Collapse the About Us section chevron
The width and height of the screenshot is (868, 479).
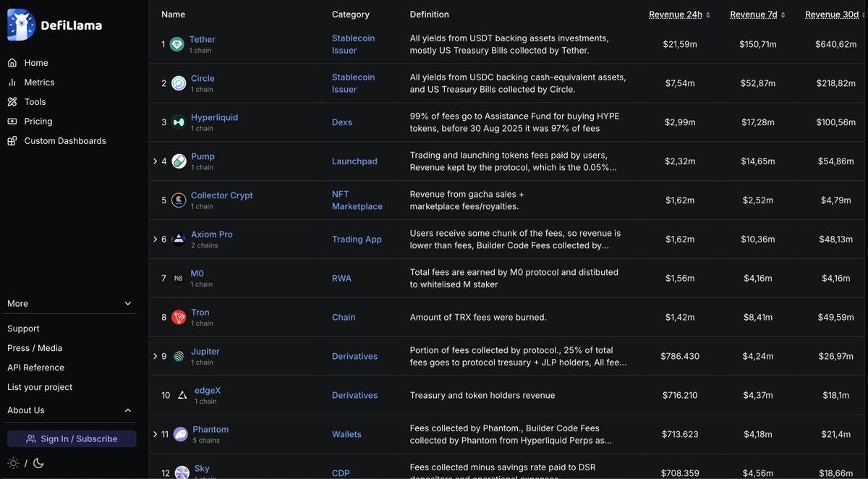pos(128,410)
